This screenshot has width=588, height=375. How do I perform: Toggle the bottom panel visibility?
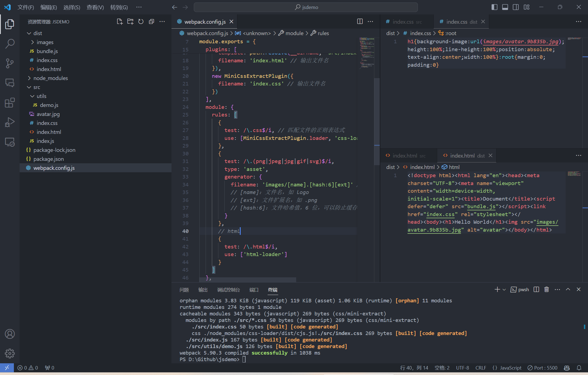point(505,7)
